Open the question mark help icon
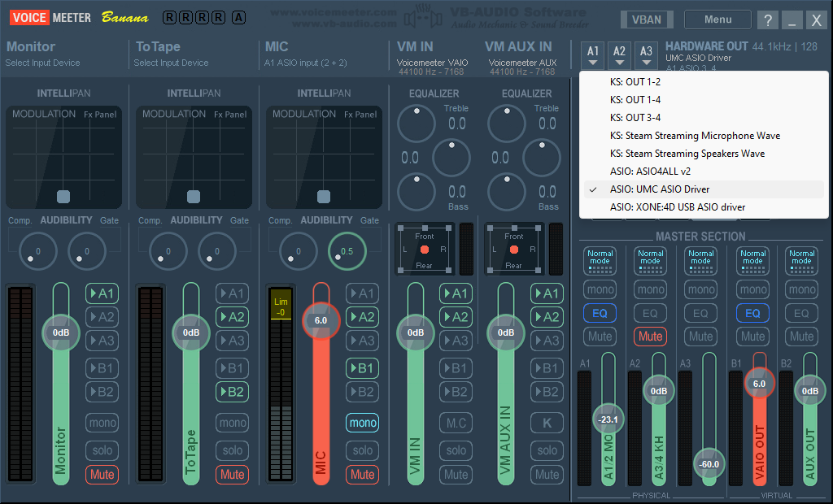Screen dimensions: 833x504 point(768,20)
